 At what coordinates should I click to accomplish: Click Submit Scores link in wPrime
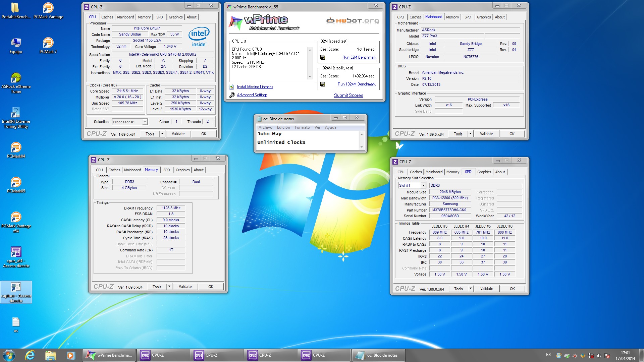pyautogui.click(x=348, y=95)
